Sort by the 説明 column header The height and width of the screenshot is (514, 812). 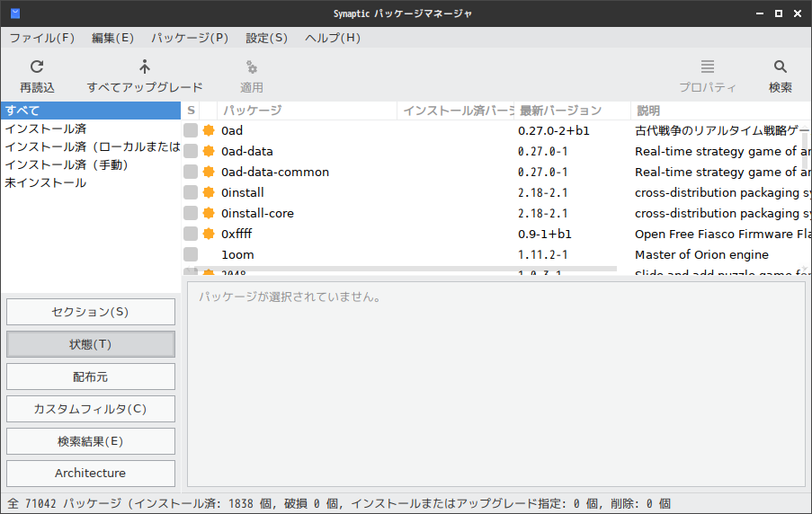[x=721, y=111]
